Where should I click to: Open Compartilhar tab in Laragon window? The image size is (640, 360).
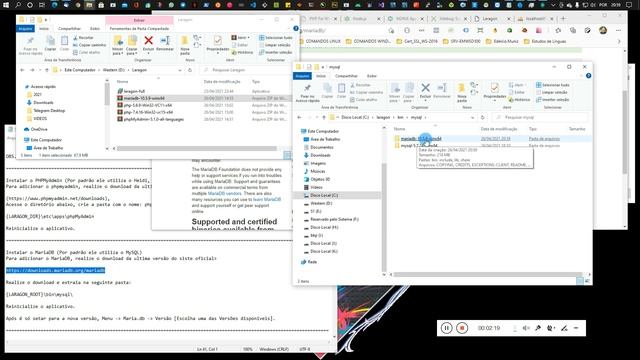point(69,29)
